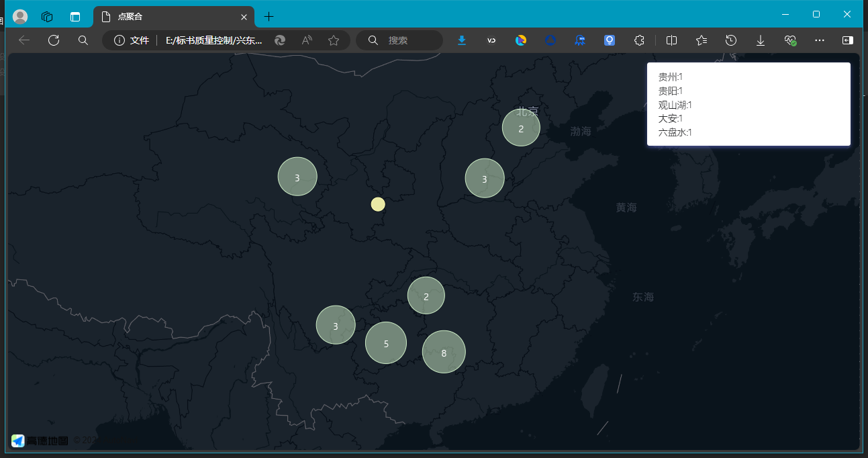This screenshot has width=868, height=458.
Task: Open the Favorites list icon
Action: coord(702,40)
